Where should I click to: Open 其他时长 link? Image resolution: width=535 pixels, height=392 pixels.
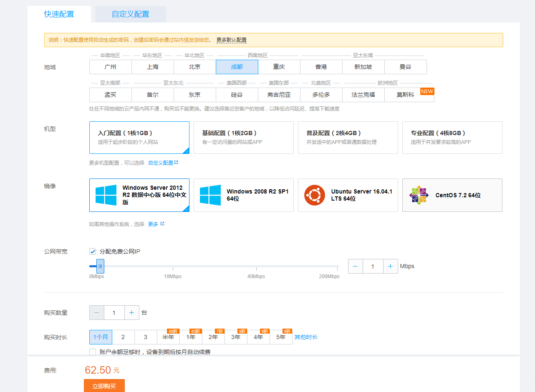pyautogui.click(x=306, y=337)
